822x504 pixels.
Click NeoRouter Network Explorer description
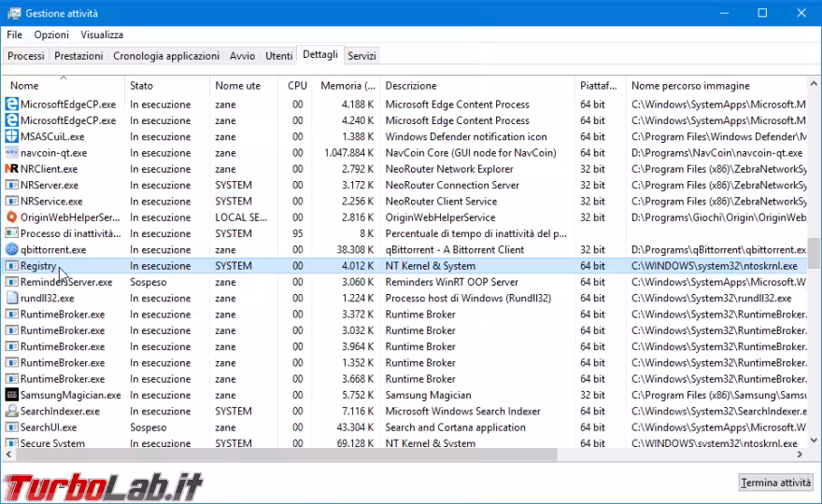coord(449,169)
